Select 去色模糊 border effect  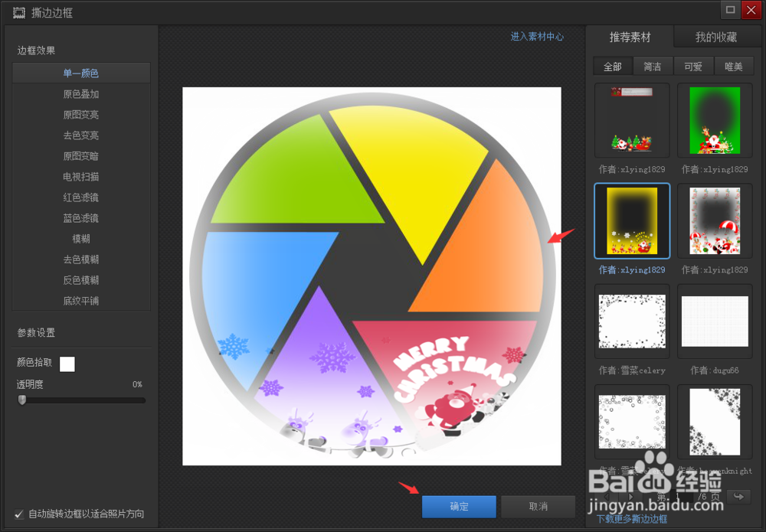81,259
